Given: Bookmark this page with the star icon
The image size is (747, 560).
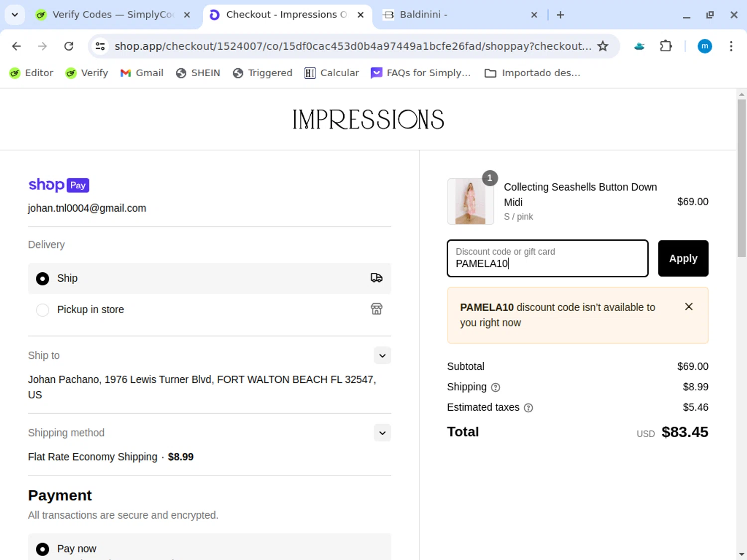Looking at the screenshot, I should click(603, 46).
